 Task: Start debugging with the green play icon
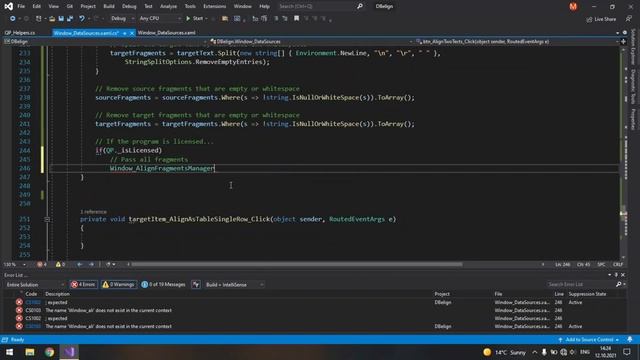click(x=188, y=18)
